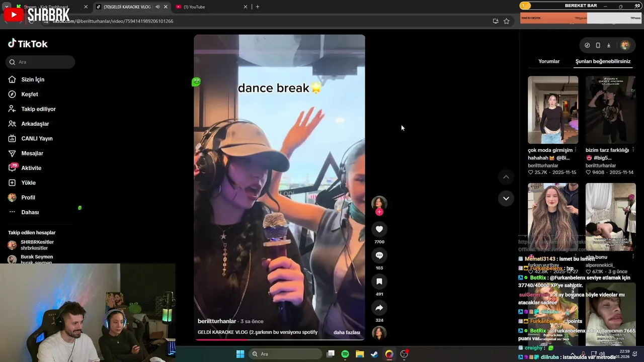This screenshot has height=362, width=644.
Task: Click the tiktok.com address bar
Action: coord(267,21)
